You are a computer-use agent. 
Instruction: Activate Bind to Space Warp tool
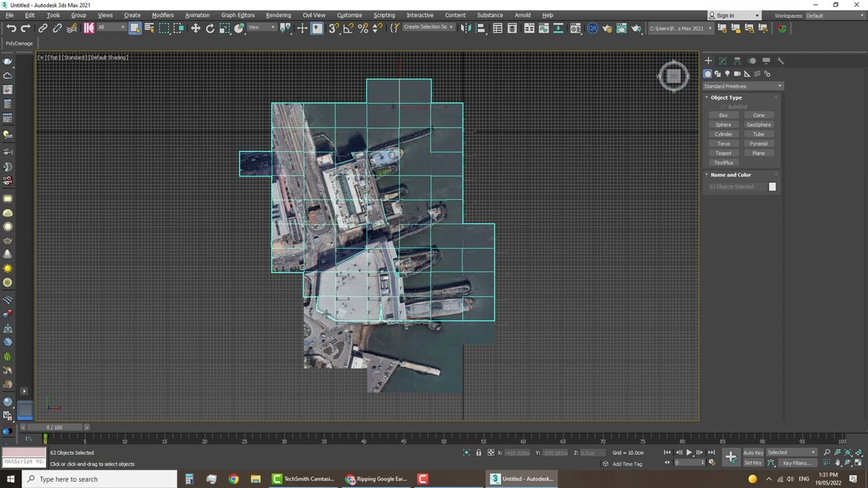(72, 28)
